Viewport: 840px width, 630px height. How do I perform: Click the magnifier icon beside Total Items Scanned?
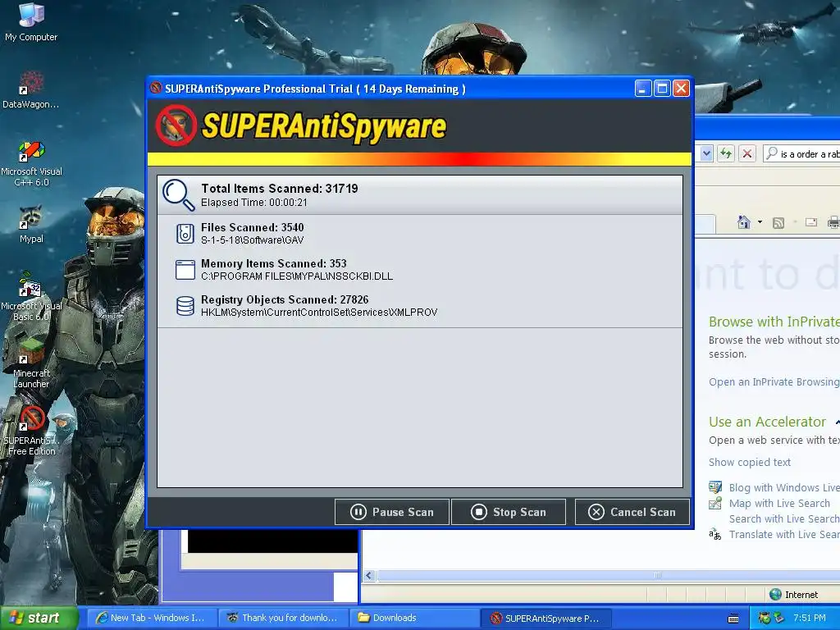tap(178, 195)
